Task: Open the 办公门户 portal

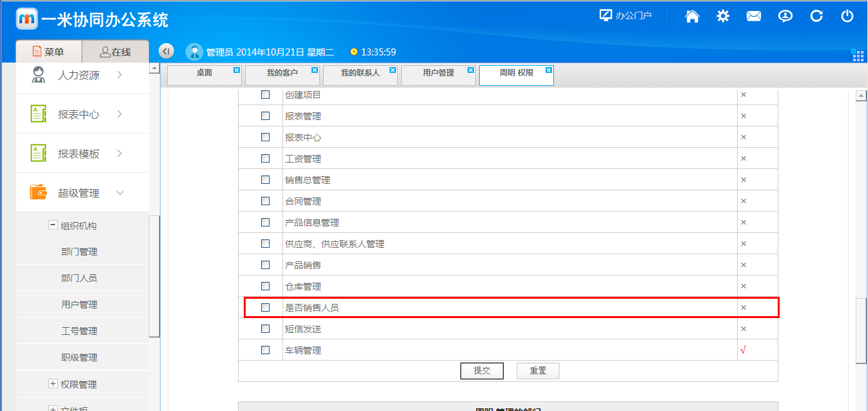Action: [x=626, y=16]
